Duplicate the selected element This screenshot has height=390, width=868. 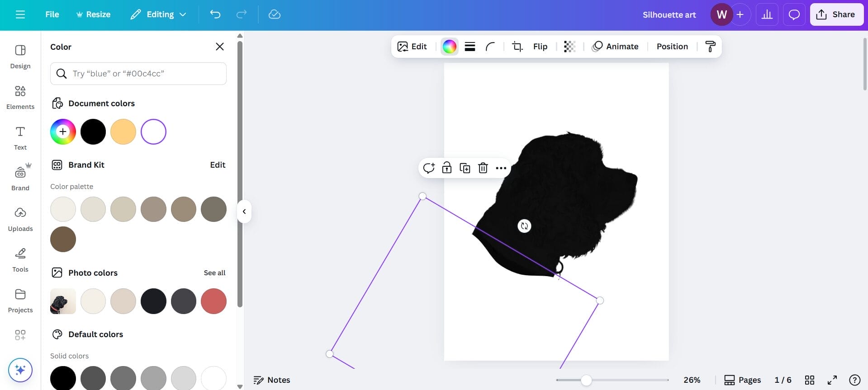[x=465, y=168]
